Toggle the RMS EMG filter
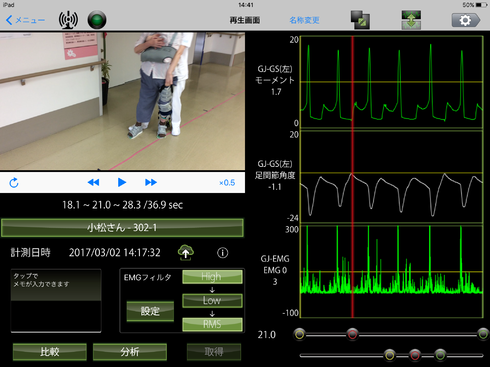Image resolution: width=490 pixels, height=367 pixels. tap(212, 324)
